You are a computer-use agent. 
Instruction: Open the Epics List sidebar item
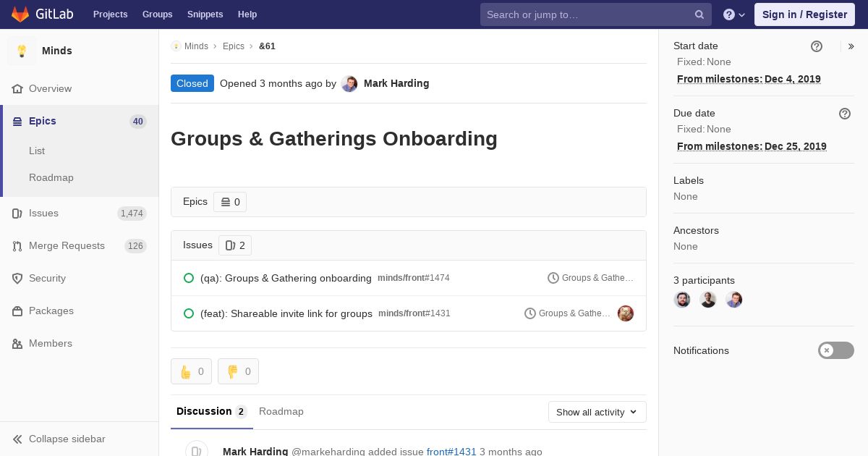coord(37,151)
